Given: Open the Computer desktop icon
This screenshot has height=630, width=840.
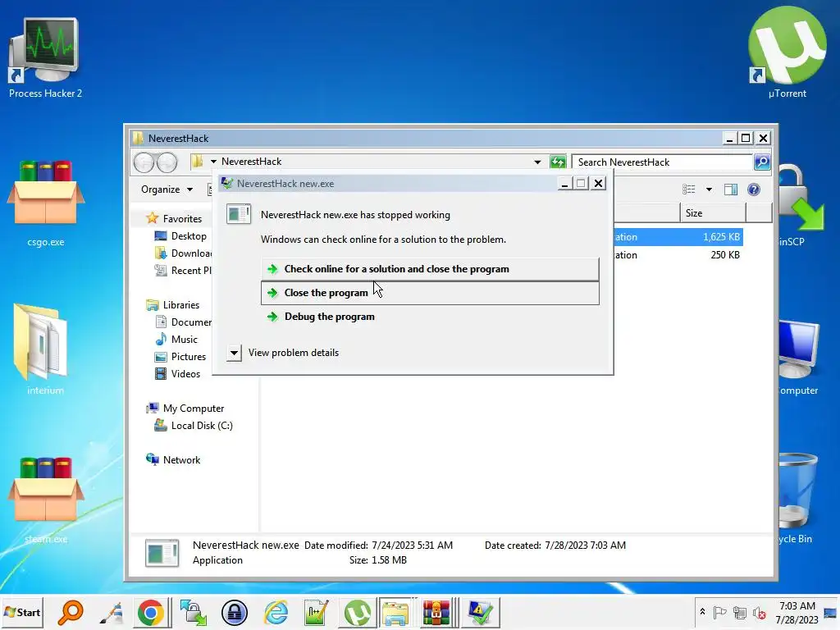Looking at the screenshot, I should point(798,357).
